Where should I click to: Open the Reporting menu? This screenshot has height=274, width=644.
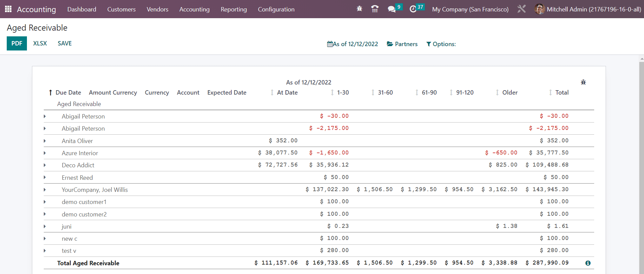click(x=234, y=9)
